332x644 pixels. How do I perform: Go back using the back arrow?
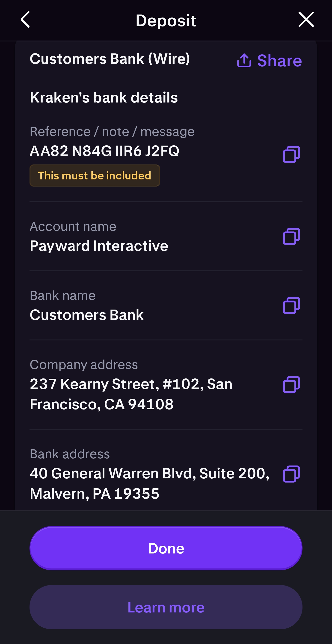click(x=26, y=20)
